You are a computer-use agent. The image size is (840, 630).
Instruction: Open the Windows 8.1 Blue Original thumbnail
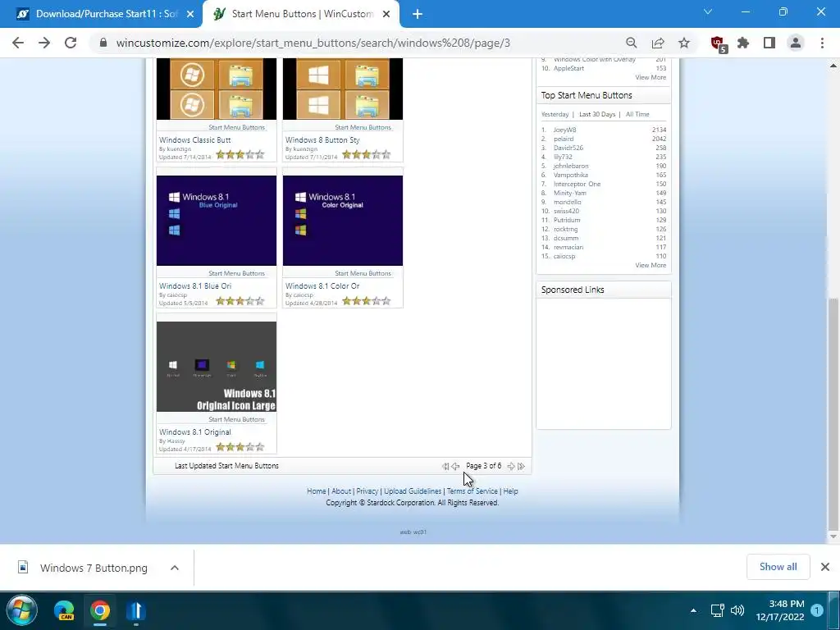click(217, 220)
